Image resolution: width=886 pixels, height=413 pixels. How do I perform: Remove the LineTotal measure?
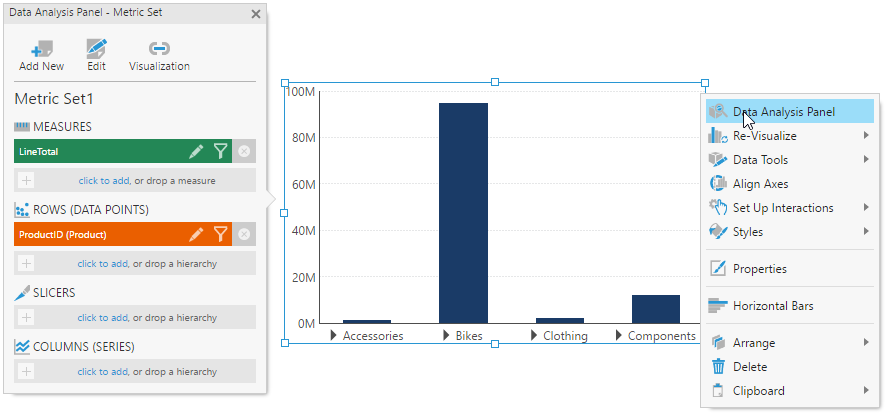pos(244,151)
